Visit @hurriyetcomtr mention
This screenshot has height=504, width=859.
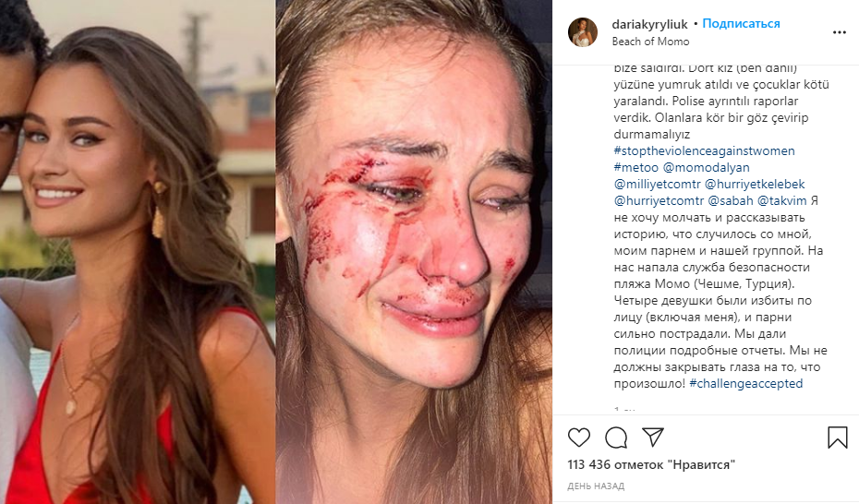coord(659,201)
